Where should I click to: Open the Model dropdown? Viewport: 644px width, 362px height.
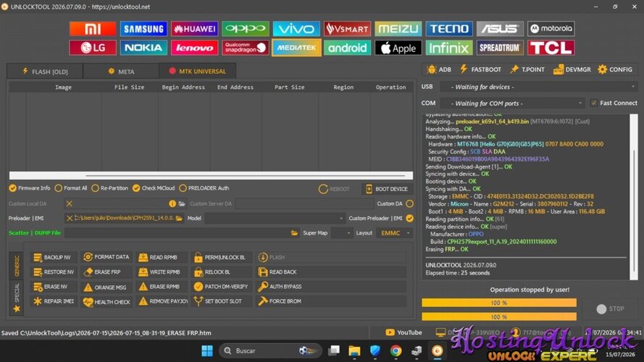coord(275,218)
